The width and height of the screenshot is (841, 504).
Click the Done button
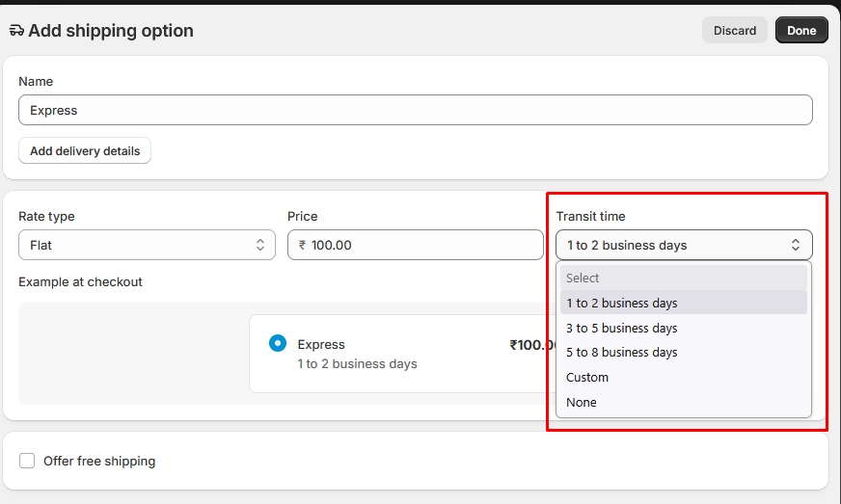click(x=801, y=30)
